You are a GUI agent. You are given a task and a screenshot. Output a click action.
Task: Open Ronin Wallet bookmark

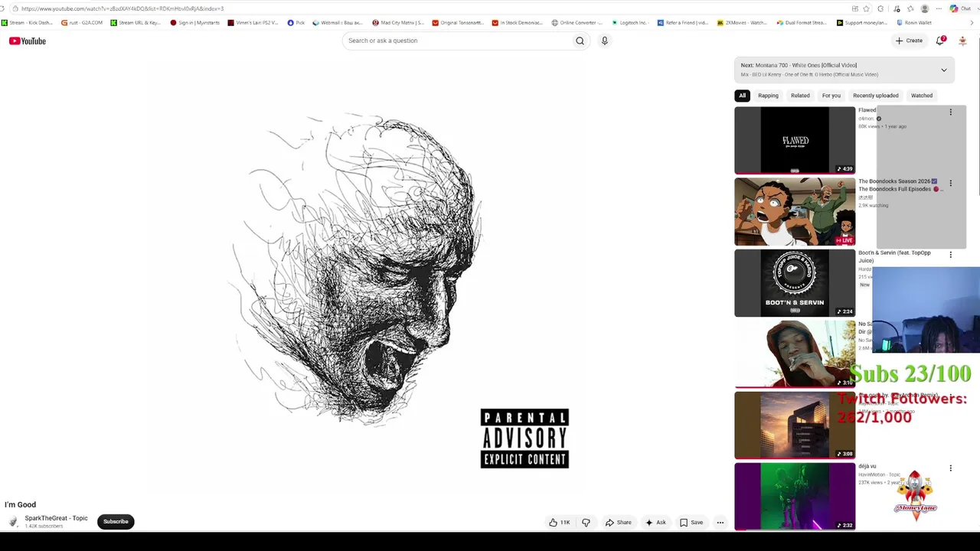pos(915,23)
